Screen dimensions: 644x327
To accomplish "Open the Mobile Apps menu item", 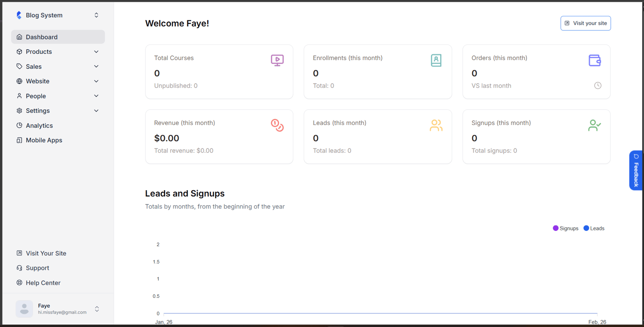I will pyautogui.click(x=58, y=140).
